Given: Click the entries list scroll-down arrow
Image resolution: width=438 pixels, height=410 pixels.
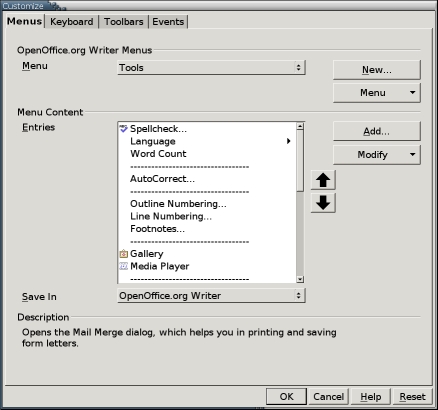Looking at the screenshot, I should pos(300,279).
